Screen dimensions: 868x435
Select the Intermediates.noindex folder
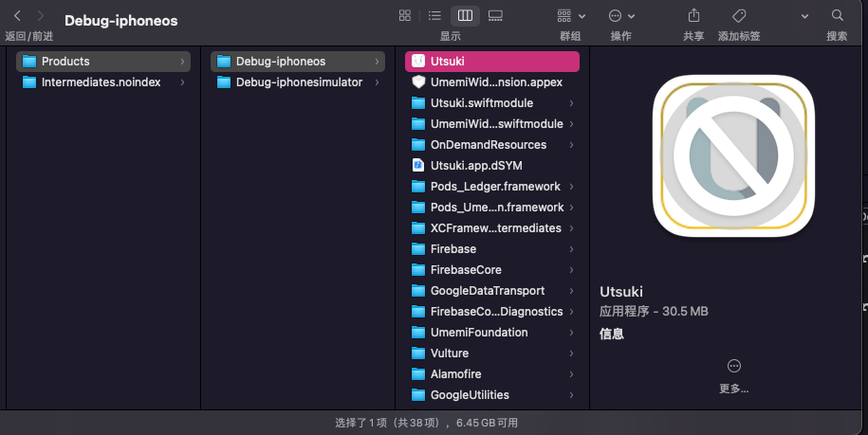coord(103,82)
